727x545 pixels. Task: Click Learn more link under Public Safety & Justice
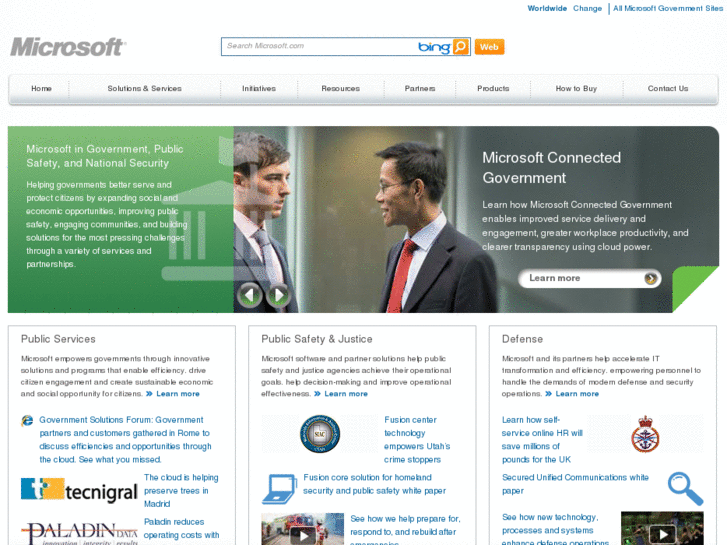pos(346,394)
